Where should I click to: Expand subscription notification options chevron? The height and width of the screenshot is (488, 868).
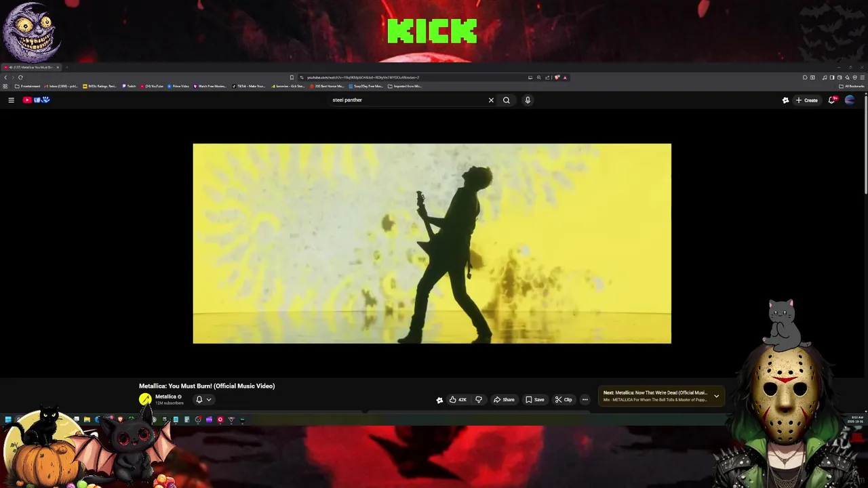[209, 400]
